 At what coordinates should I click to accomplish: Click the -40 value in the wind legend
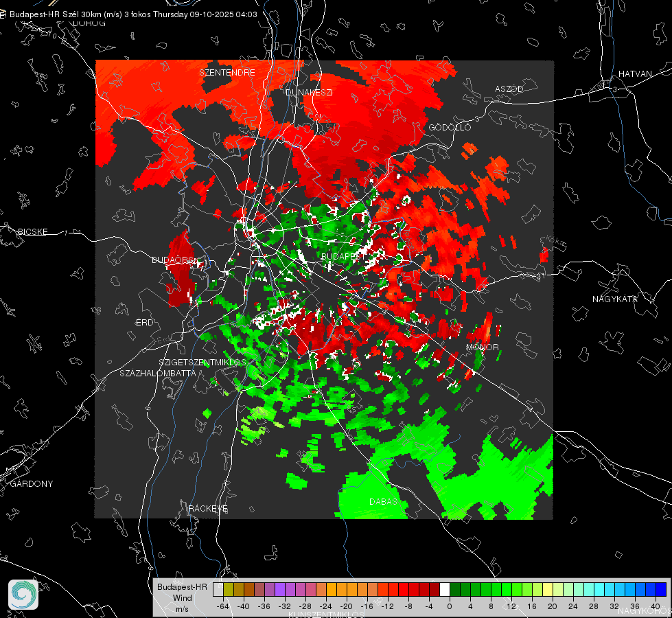pyautogui.click(x=244, y=606)
